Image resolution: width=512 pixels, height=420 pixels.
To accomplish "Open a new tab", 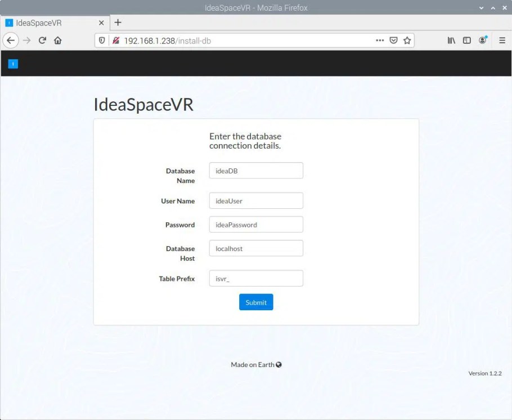I will point(118,23).
